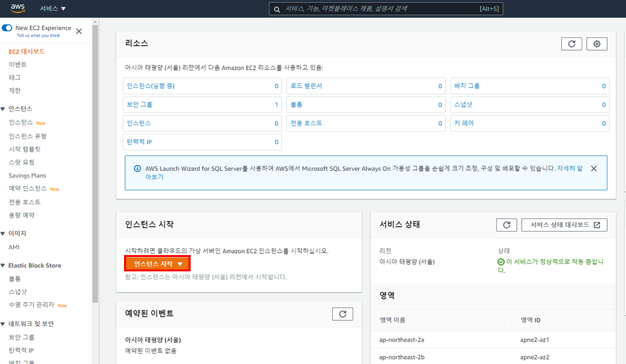
Task: Open 스냅샷 resource card link
Action: point(463,104)
